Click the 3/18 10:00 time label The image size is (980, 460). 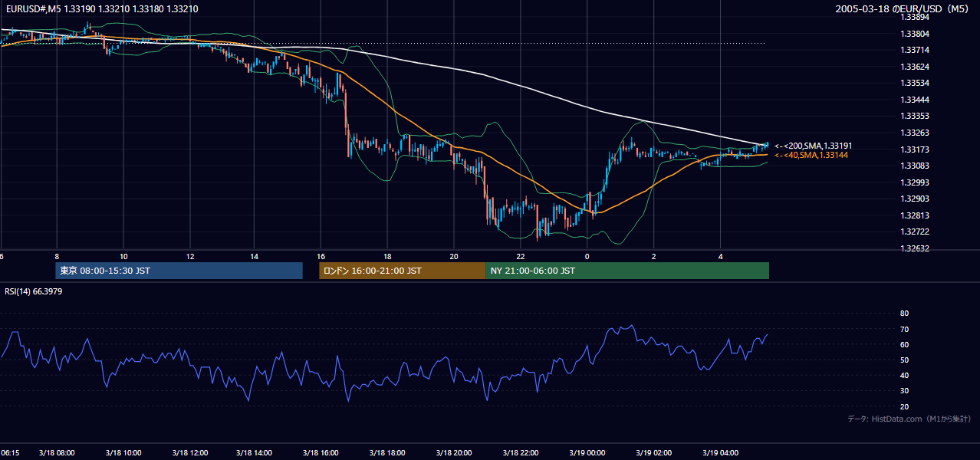(x=123, y=453)
